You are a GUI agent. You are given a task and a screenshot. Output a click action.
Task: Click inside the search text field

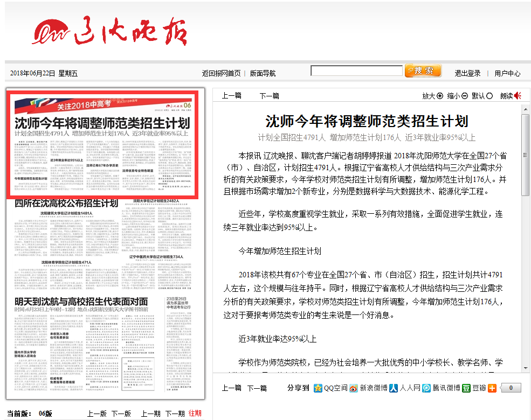pyautogui.click(x=356, y=71)
